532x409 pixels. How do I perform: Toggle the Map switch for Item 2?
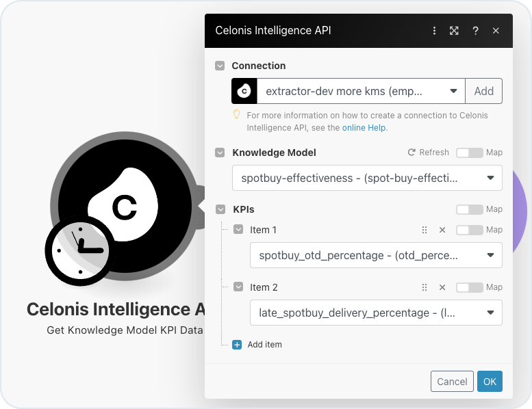tap(469, 287)
